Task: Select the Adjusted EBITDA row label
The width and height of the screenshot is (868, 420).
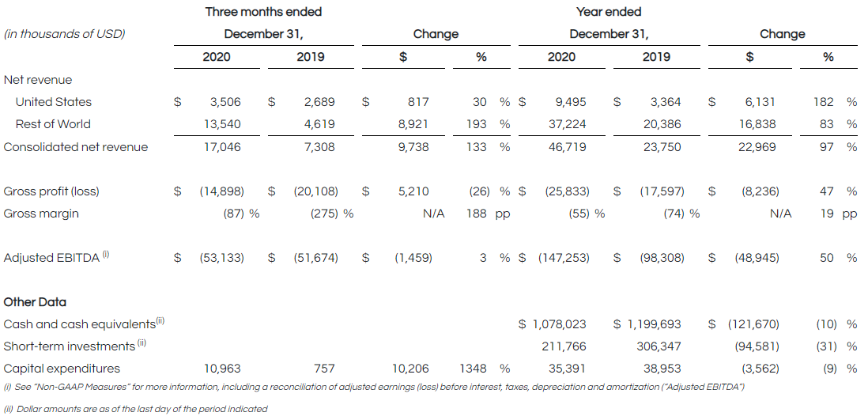Action: pyautogui.click(x=52, y=258)
